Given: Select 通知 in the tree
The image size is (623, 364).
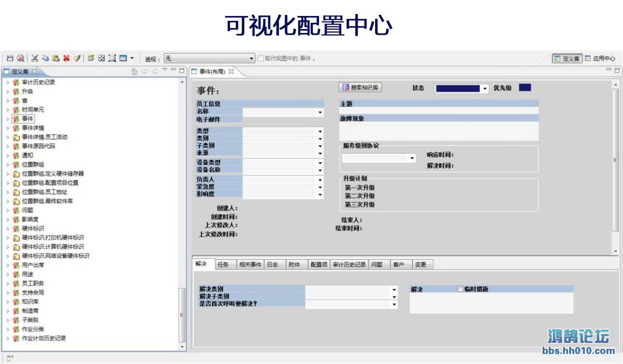Looking at the screenshot, I should pyautogui.click(x=28, y=155).
